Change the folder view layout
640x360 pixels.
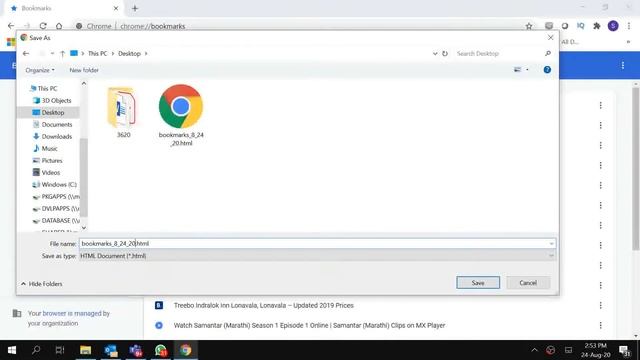point(518,70)
